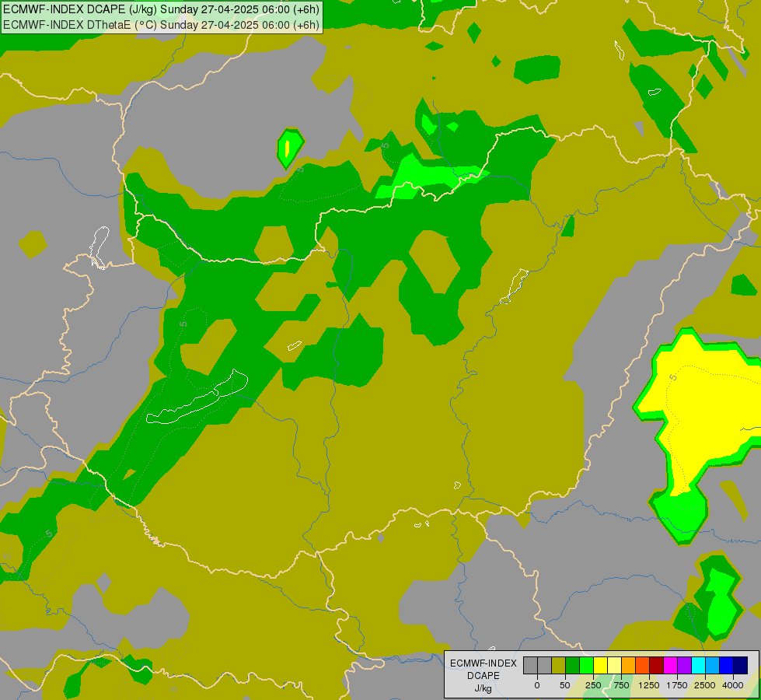Image resolution: width=761 pixels, height=700 pixels.
Task: Click the Lake Balaton outline on the map
Action: click(197, 397)
